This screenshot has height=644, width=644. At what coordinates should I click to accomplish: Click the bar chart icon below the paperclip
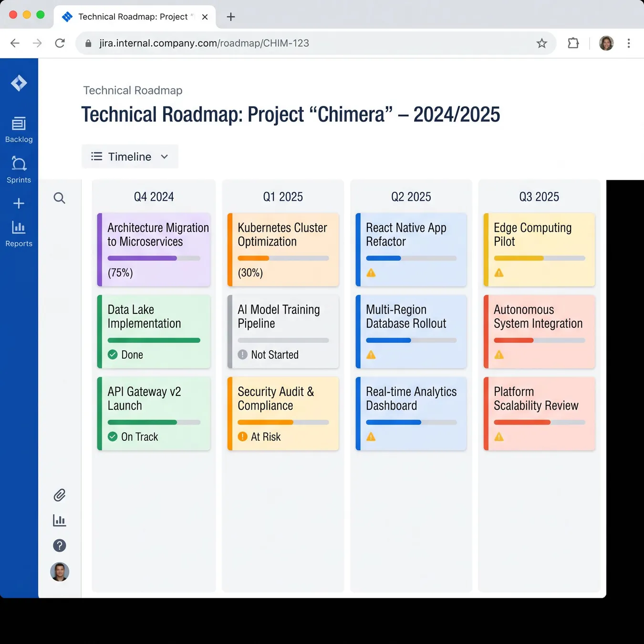pos(60,520)
